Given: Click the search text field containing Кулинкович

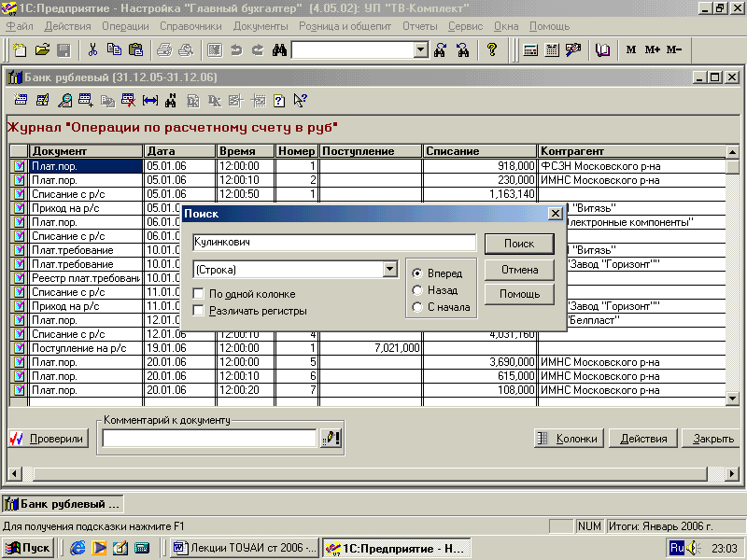Looking at the screenshot, I should pyautogui.click(x=334, y=243).
